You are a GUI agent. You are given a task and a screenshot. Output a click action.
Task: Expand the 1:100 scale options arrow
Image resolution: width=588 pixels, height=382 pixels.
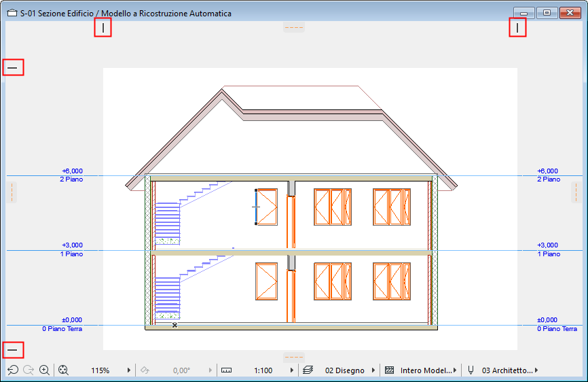[x=292, y=370]
